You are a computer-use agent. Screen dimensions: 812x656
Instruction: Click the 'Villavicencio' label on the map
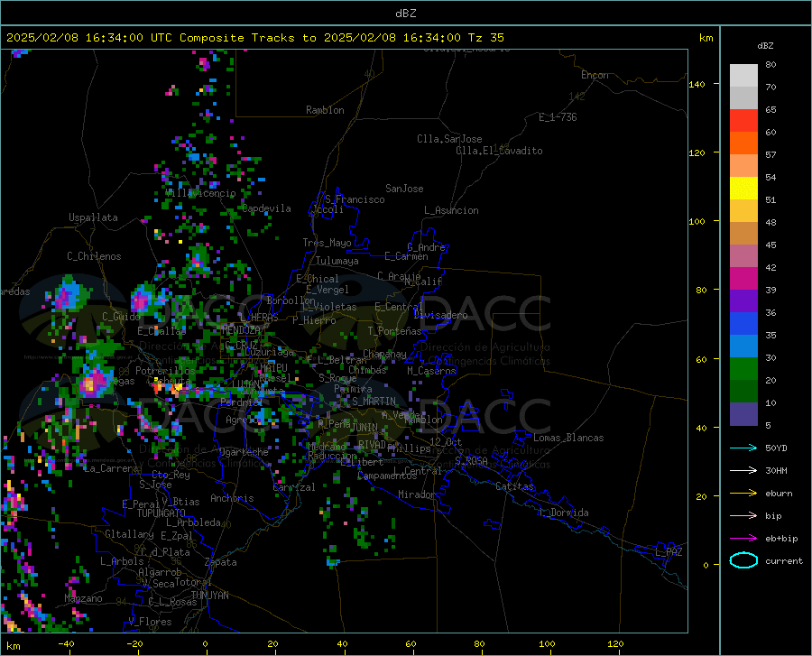click(200, 192)
